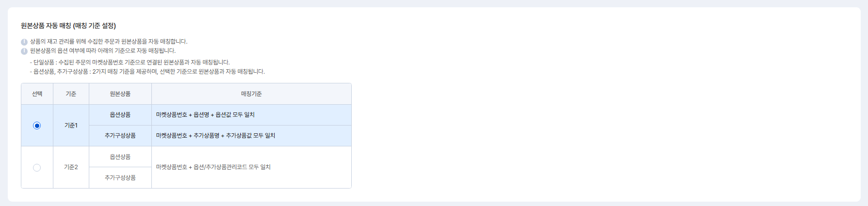Click the 옵션상품 cell in the 기준2 row

pyautogui.click(x=120, y=157)
